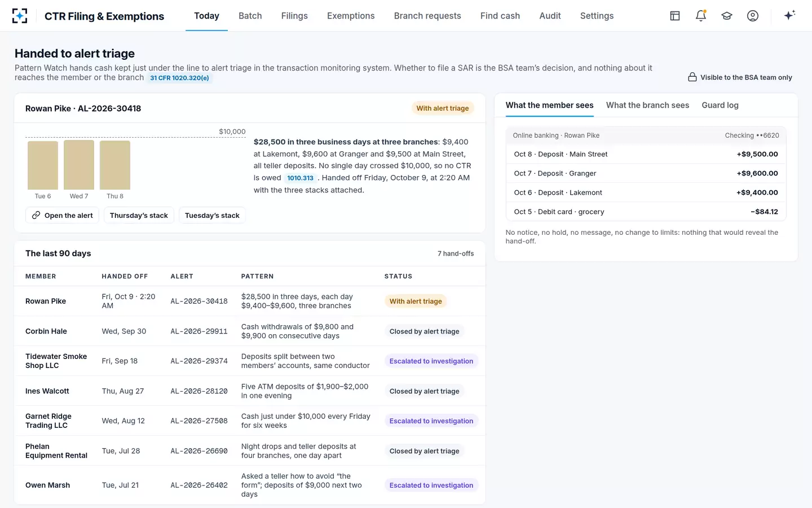Click the lock icon beside BSA visibility note

(692, 77)
